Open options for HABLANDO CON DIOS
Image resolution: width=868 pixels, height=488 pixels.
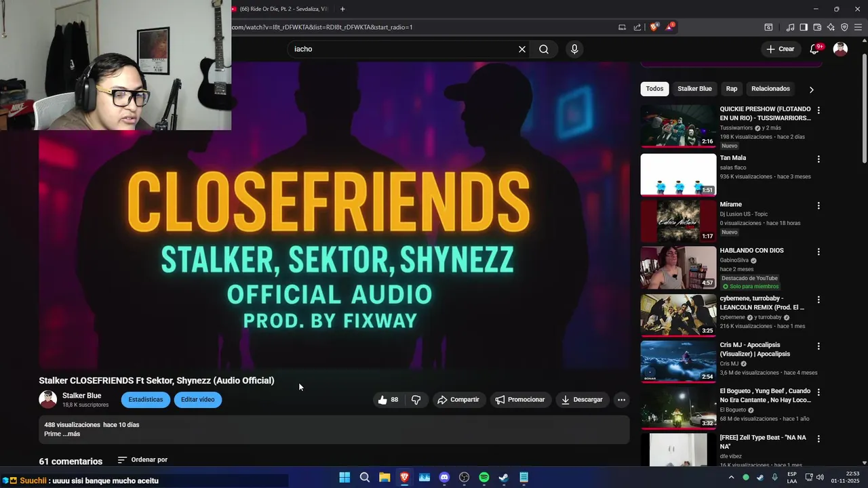click(818, 251)
